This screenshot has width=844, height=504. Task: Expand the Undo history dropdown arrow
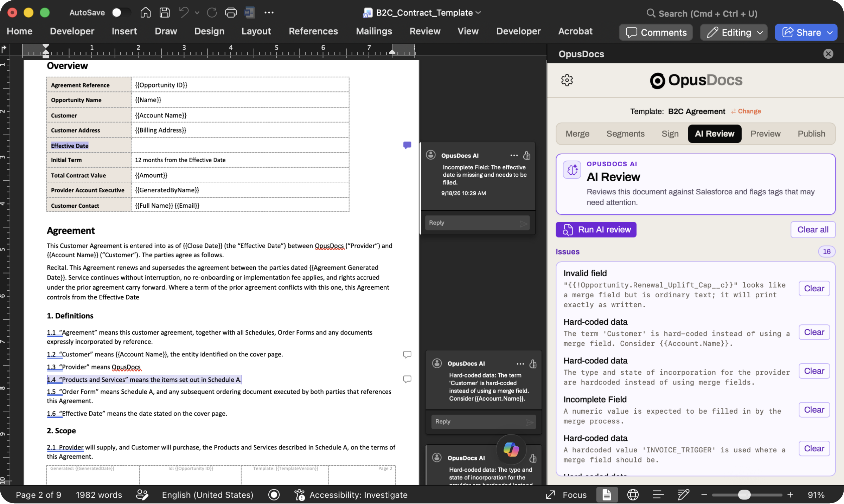[x=197, y=13]
